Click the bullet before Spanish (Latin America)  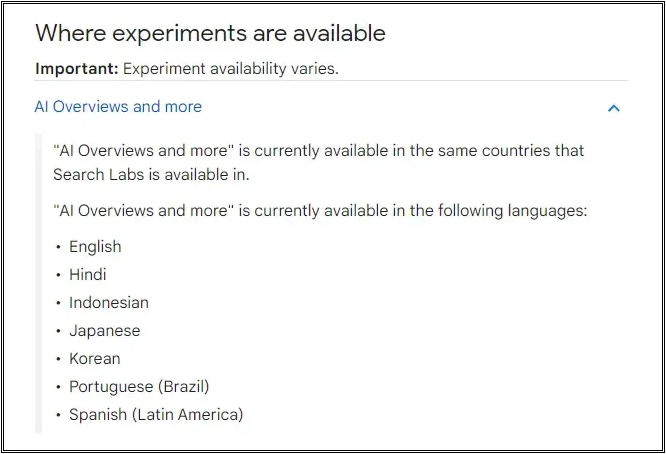(58, 415)
